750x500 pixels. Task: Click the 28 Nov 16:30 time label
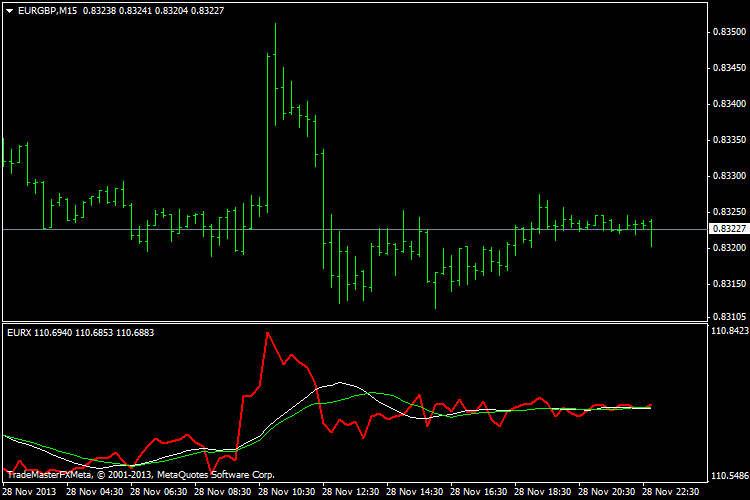click(x=480, y=492)
